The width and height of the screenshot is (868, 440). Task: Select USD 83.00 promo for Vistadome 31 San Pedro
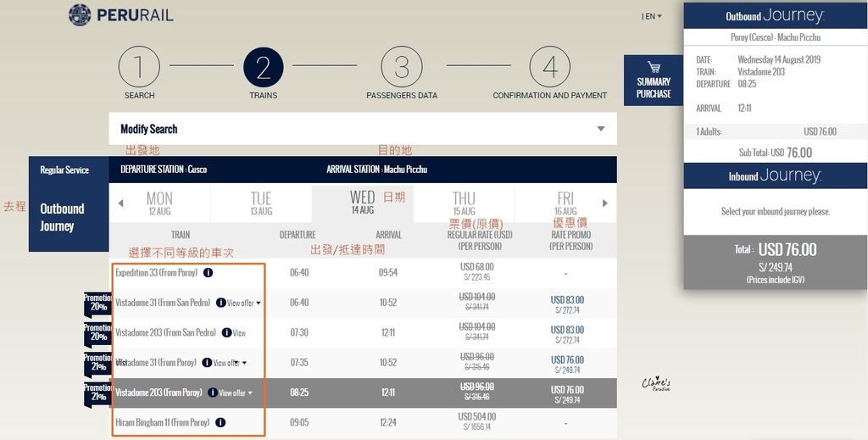coord(567,304)
